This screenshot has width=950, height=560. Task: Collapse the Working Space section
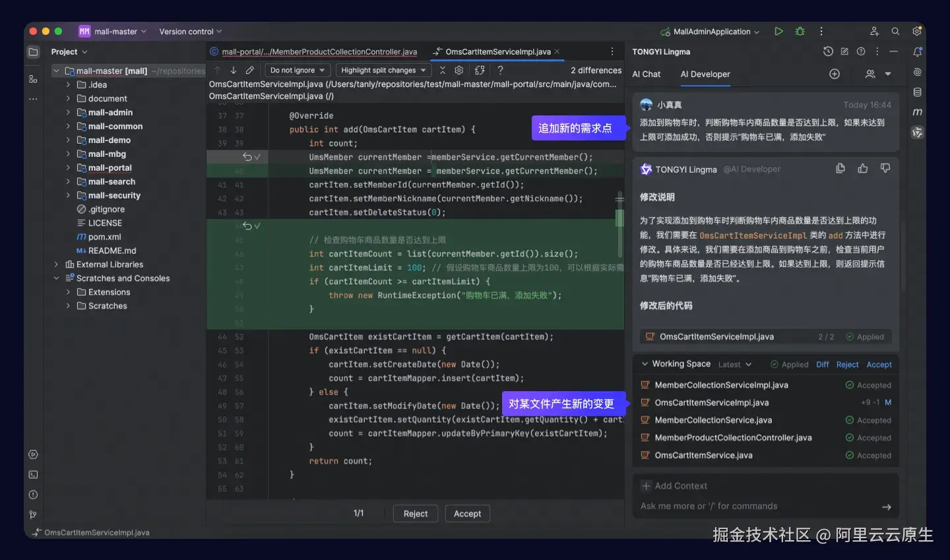645,364
